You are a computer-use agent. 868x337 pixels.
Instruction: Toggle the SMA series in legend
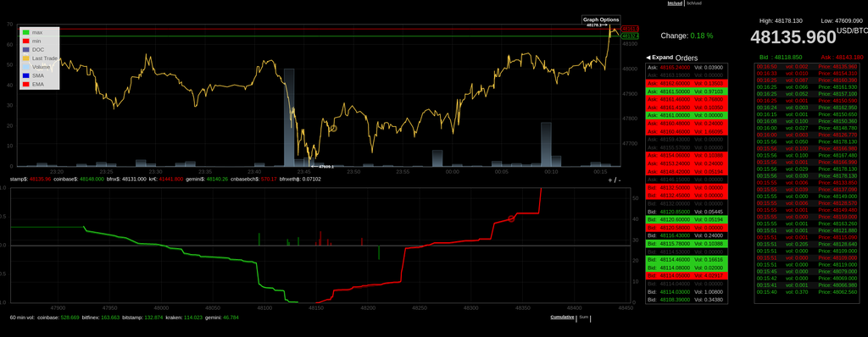(x=33, y=76)
